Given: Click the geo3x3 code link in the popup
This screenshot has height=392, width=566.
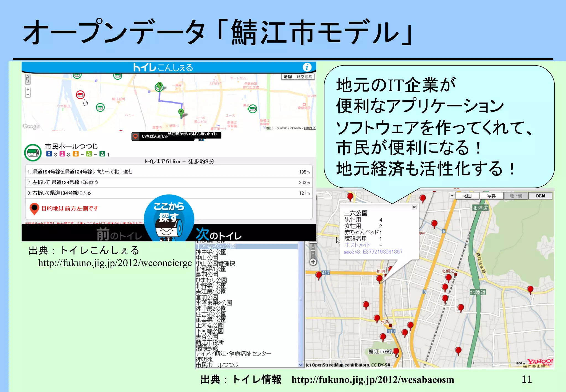Looking at the screenshot, I should point(373,252).
